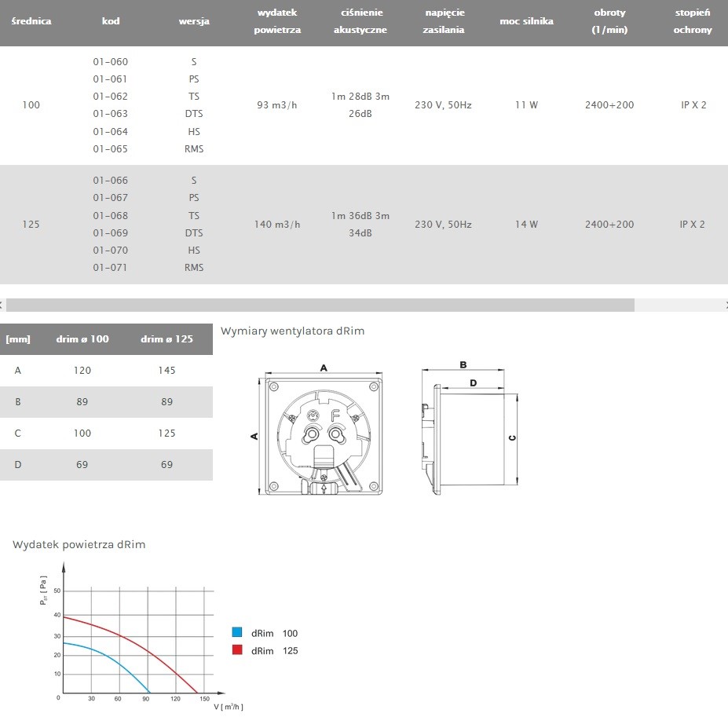Click the red dRim 125 legend swatch
This screenshot has height=717, width=728.
237,649
